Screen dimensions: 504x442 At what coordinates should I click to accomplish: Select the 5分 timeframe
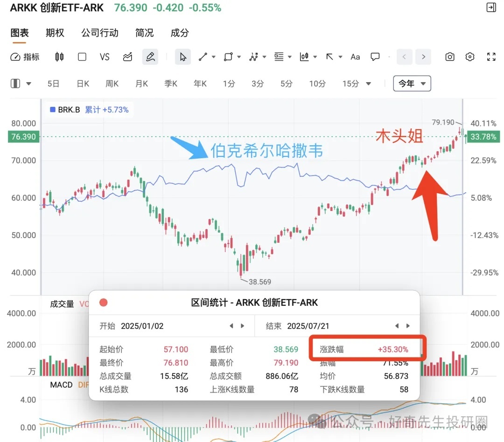287,84
